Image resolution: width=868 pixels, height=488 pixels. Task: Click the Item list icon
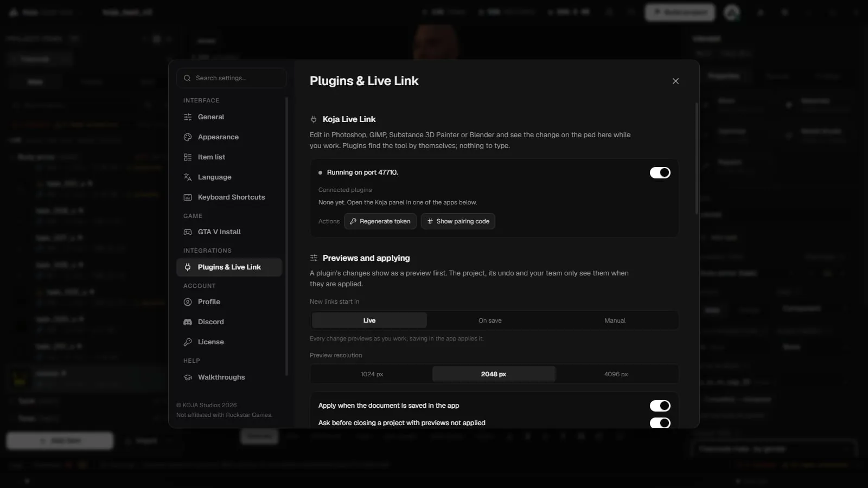coord(188,157)
